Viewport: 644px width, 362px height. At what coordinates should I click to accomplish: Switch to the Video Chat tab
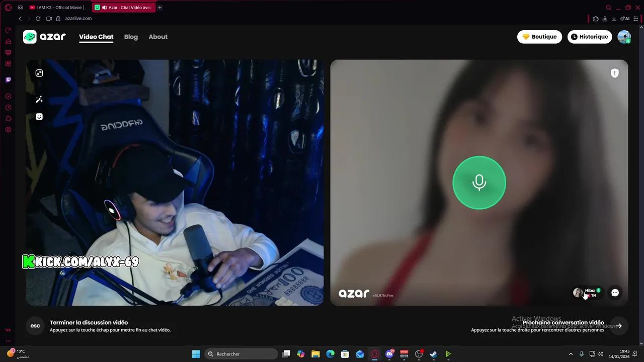pos(96,37)
